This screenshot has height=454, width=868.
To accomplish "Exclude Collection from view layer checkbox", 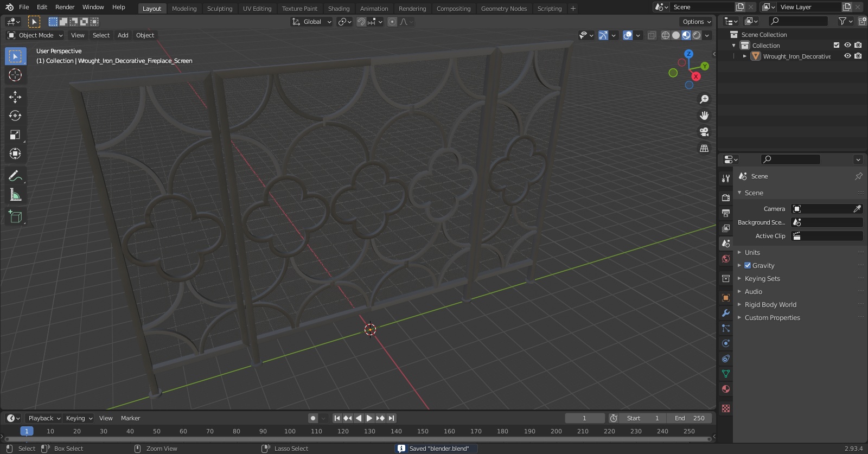I will tap(837, 45).
